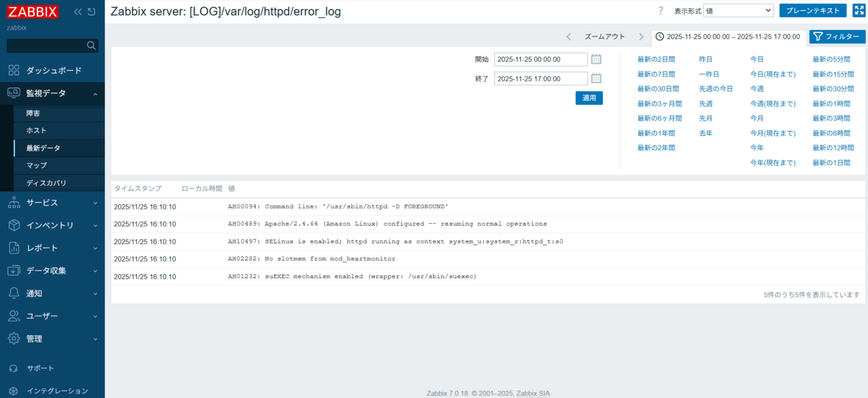Collapse the sidebar with double-chevron icon
868x398 pixels.
pos(78,12)
